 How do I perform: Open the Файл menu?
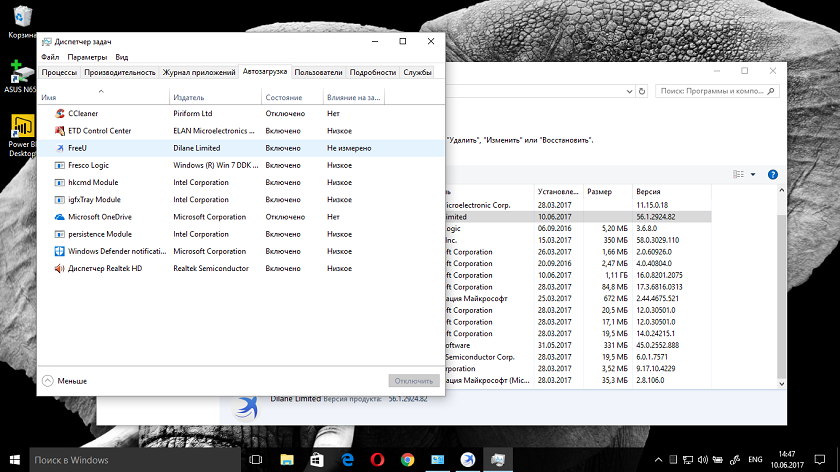50,57
